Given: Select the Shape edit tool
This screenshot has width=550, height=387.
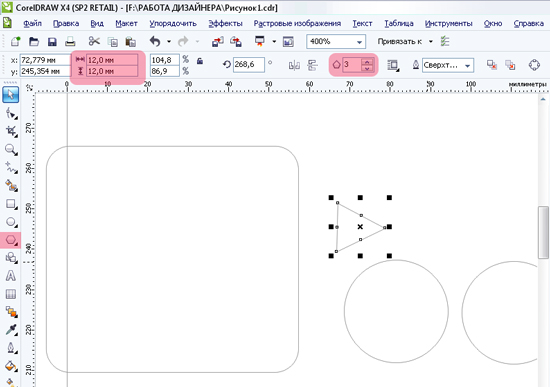Looking at the screenshot, I should (x=11, y=114).
